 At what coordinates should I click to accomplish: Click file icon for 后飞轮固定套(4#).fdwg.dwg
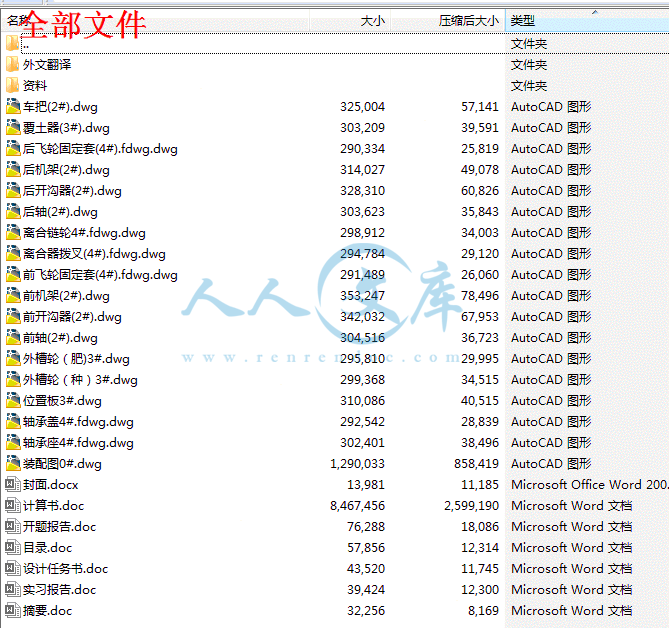pyautogui.click(x=13, y=148)
